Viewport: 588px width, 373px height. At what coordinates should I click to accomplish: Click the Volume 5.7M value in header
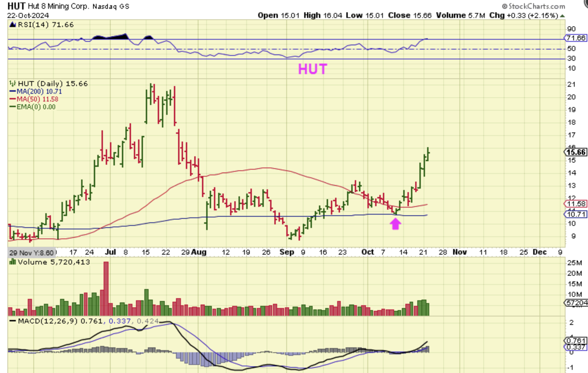click(x=460, y=15)
